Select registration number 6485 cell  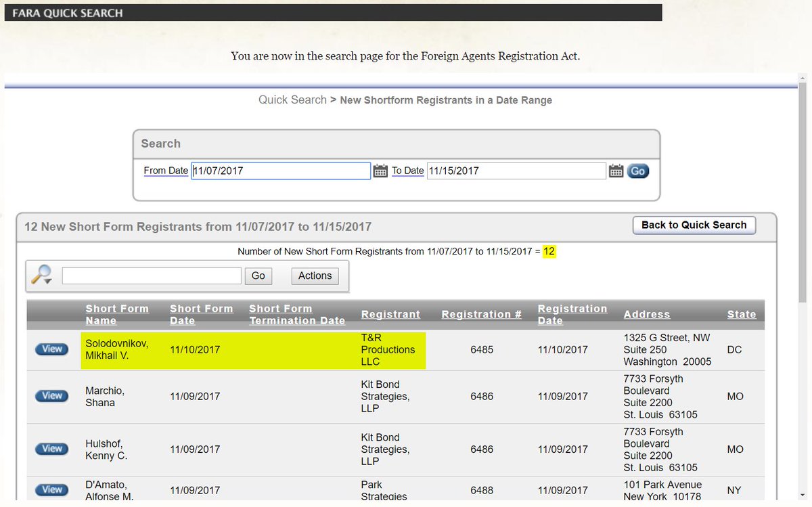tap(482, 350)
